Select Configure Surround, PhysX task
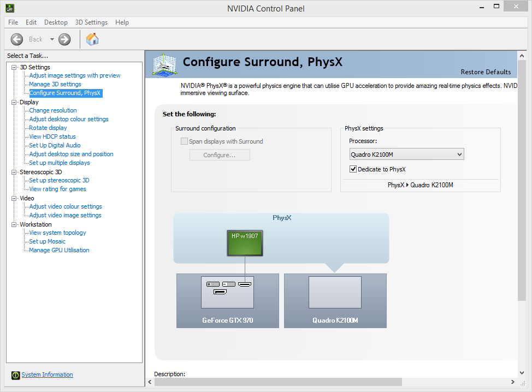The height and width of the screenshot is (392, 532). (65, 93)
